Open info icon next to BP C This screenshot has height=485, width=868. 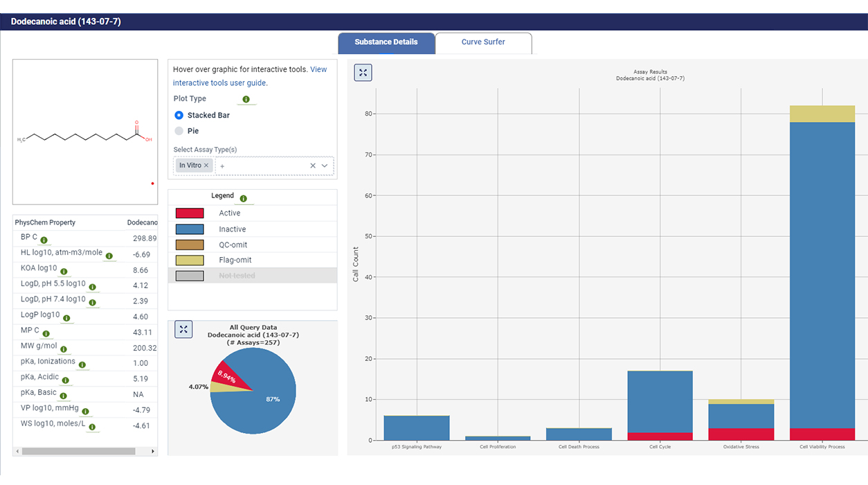(44, 240)
